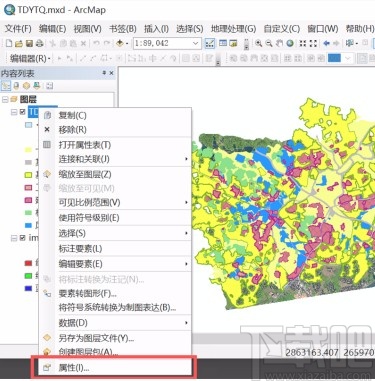Open the 窗口(W) menu
The width and height of the screenshot is (375, 381).
click(323, 29)
